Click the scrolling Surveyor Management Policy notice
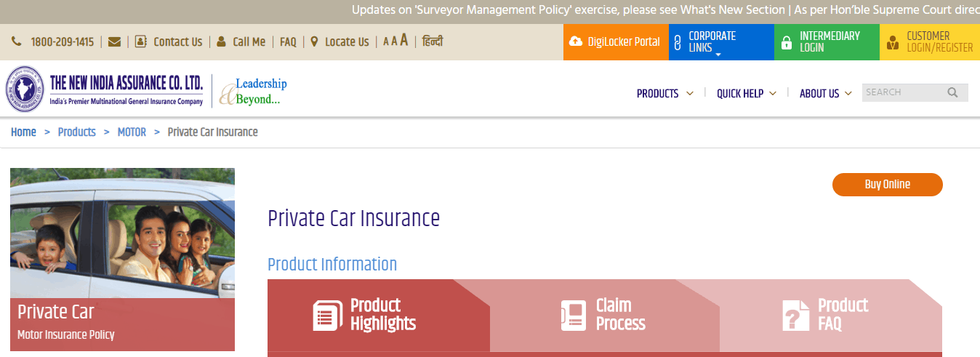This screenshot has width=980, height=357. 665,10
